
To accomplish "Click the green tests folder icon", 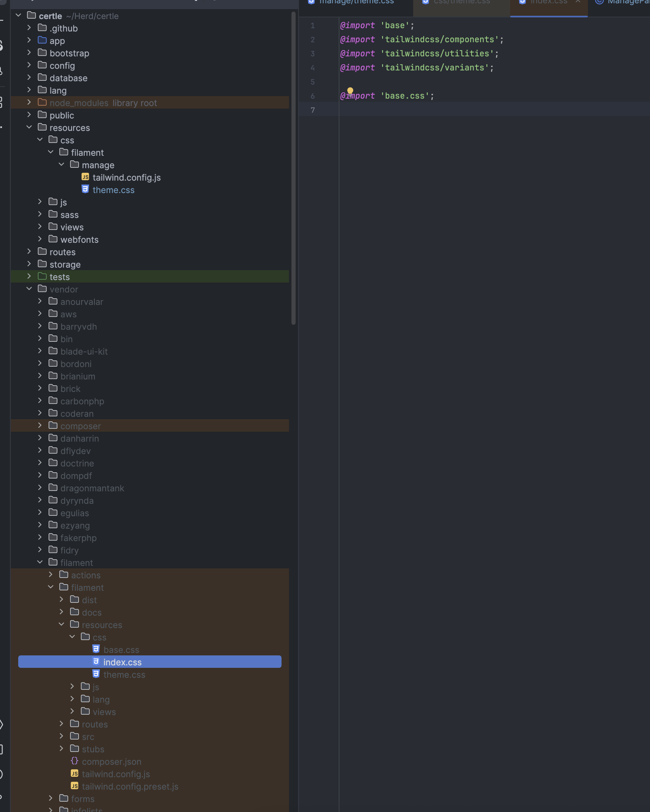I will pyautogui.click(x=42, y=276).
